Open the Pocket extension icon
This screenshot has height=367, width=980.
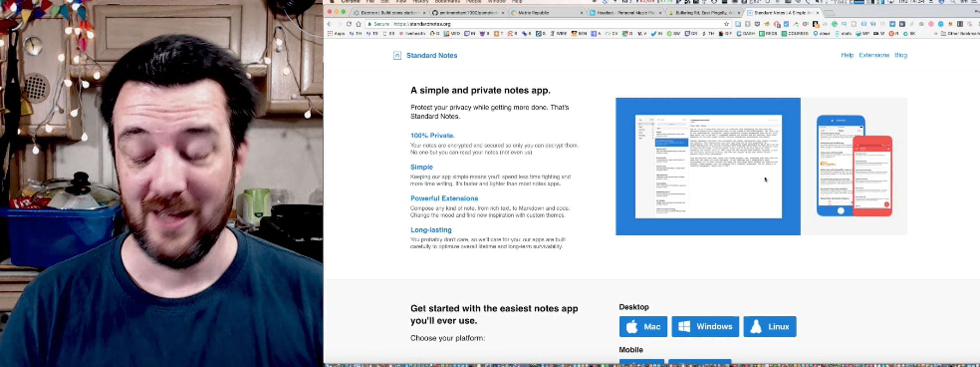click(x=757, y=24)
